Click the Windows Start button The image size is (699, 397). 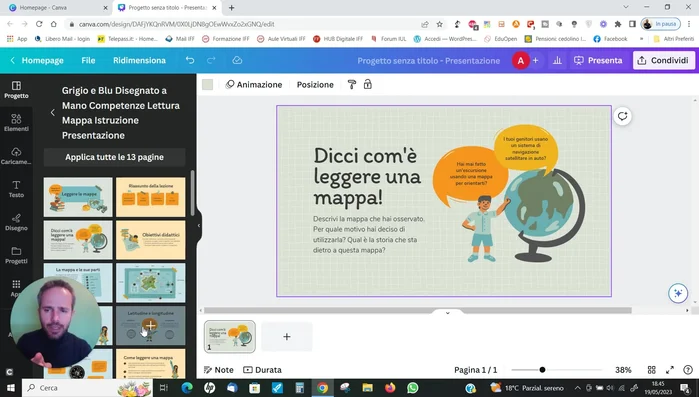[10, 388]
